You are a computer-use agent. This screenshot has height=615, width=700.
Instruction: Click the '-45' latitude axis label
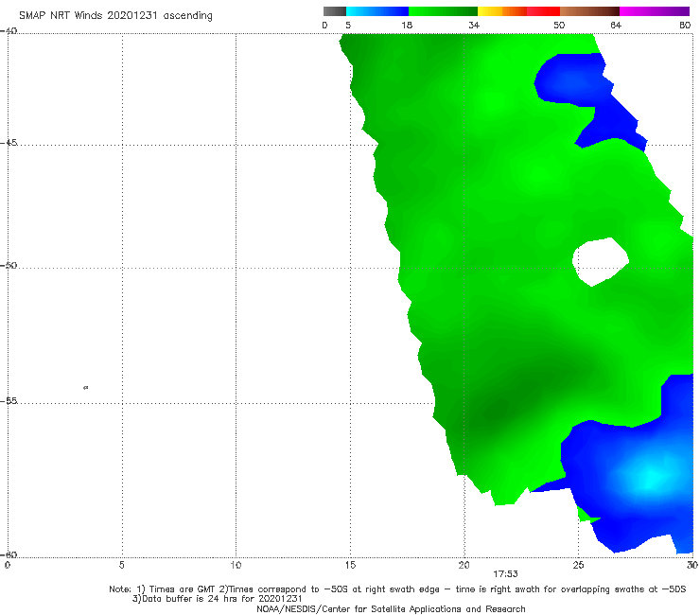pos(9,143)
